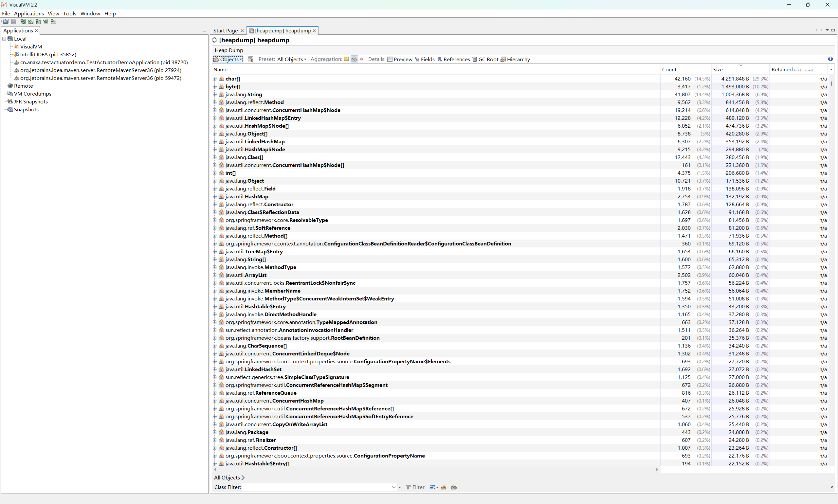Viewport: 838px width, 504px height.
Task: Click the match case aA icon
Action: [x=443, y=487]
